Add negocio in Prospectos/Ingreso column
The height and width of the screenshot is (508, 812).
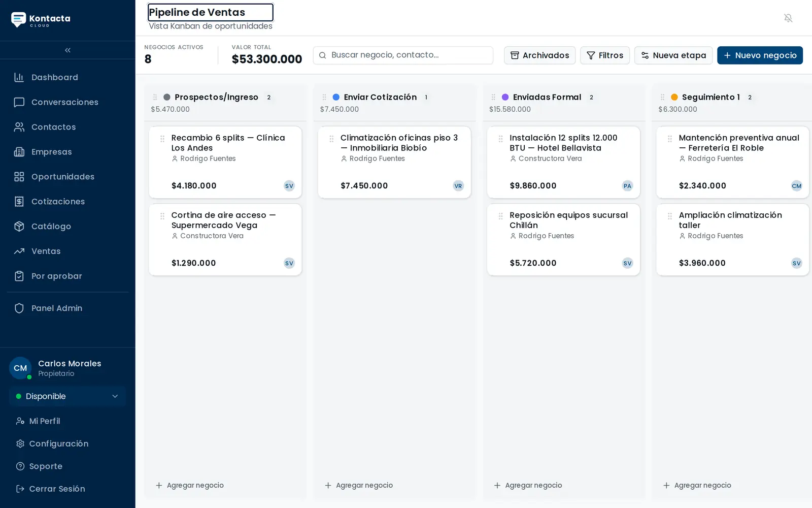pos(189,485)
